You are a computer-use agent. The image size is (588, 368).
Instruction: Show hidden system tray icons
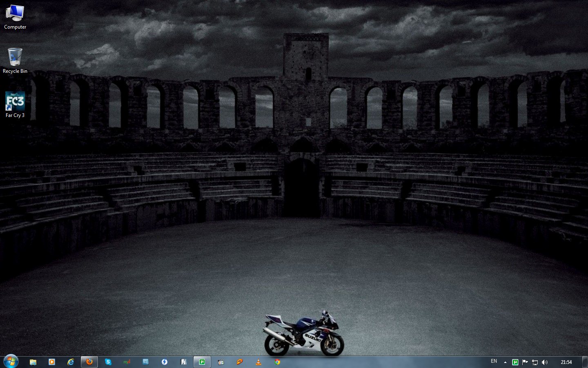pyautogui.click(x=505, y=362)
